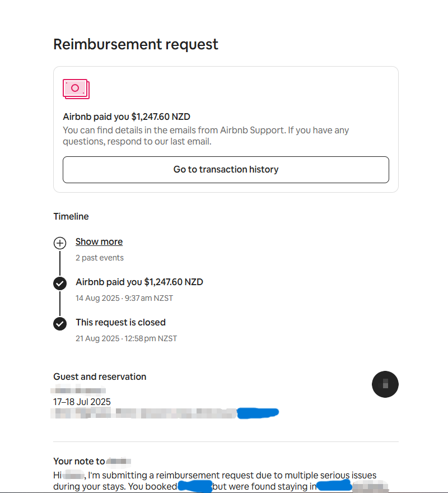Open the Show more timeline link
Screen dimensions: 448x493
pos(99,241)
